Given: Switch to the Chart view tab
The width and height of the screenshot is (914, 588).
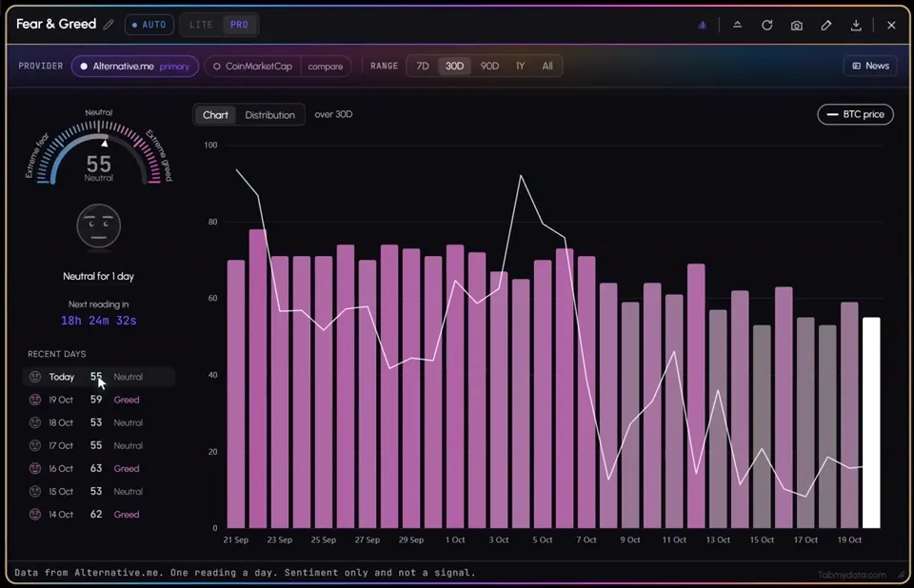Looking at the screenshot, I should point(215,115).
